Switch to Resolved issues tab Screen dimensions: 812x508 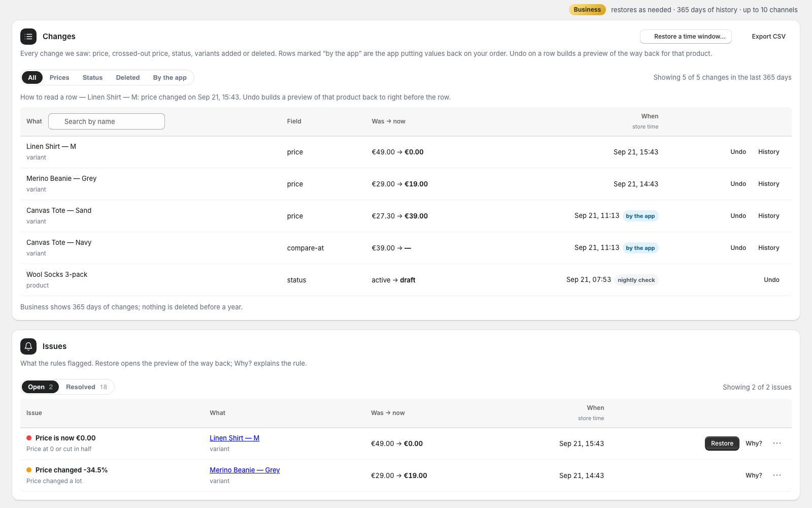pyautogui.click(x=86, y=387)
